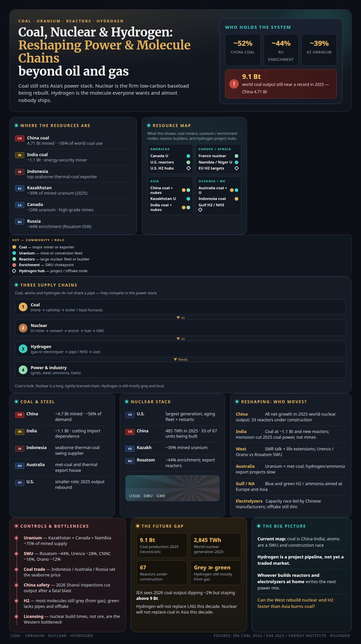Select the CA badge next to Canada
Screen dimensions: 361x644
(19, 205)
